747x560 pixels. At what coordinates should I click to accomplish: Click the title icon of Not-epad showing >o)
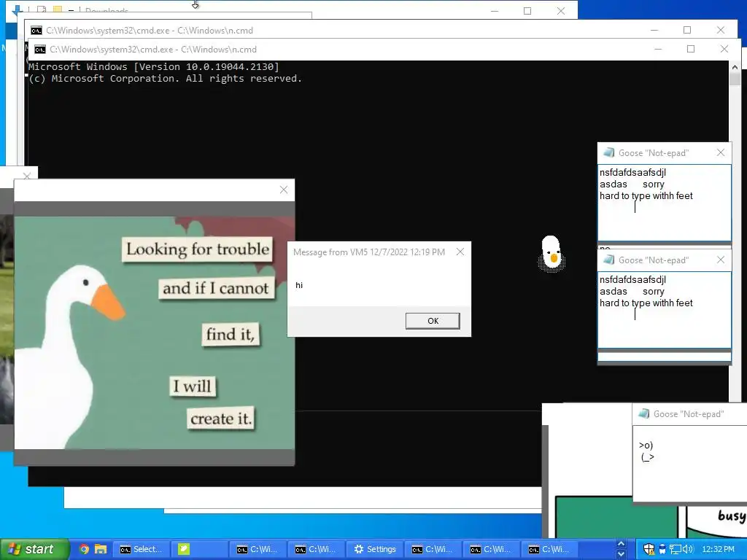pos(643,414)
